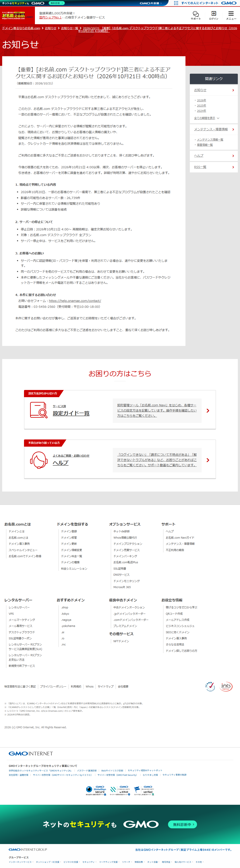Screen dimensions: 240x868
Task: Open サイトマップ footer link
Action: [106, 687]
